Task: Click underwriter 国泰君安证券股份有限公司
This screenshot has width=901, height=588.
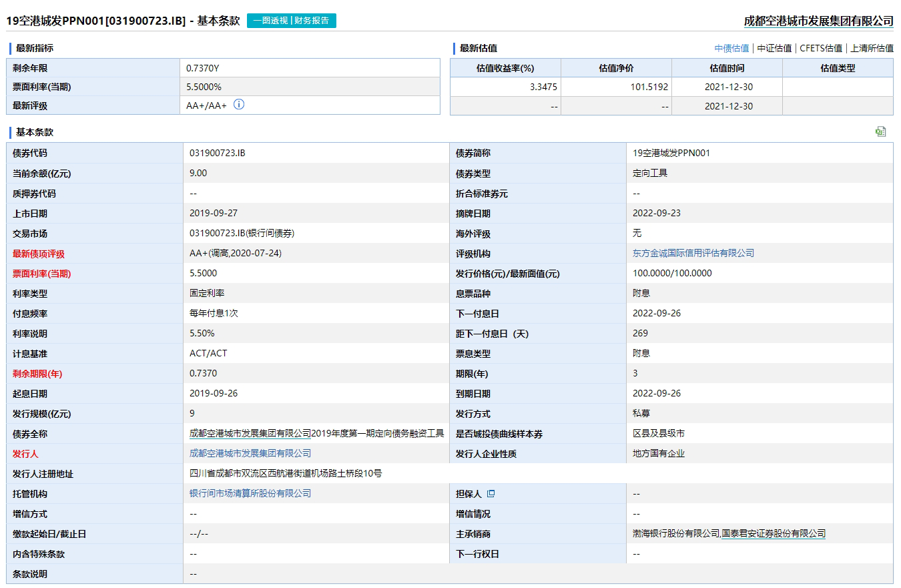Action: pyautogui.click(x=774, y=533)
